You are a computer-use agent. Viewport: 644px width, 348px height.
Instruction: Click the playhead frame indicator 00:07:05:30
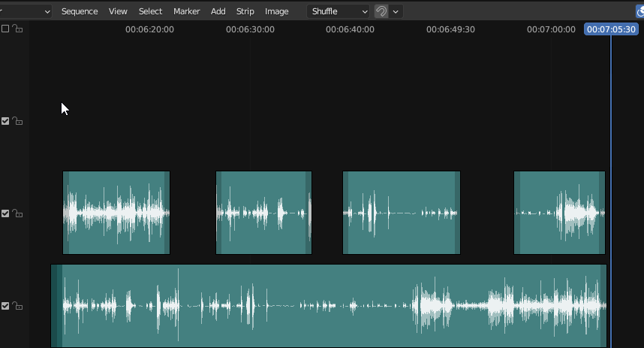tap(611, 29)
